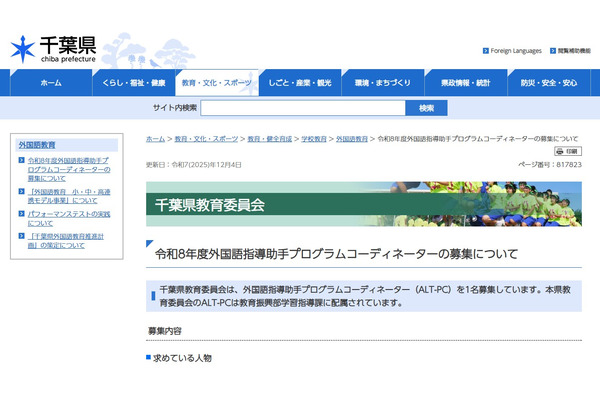Select the くらし・福祉・健康 tab
Screen dimensions: 600x400
[x=134, y=83]
